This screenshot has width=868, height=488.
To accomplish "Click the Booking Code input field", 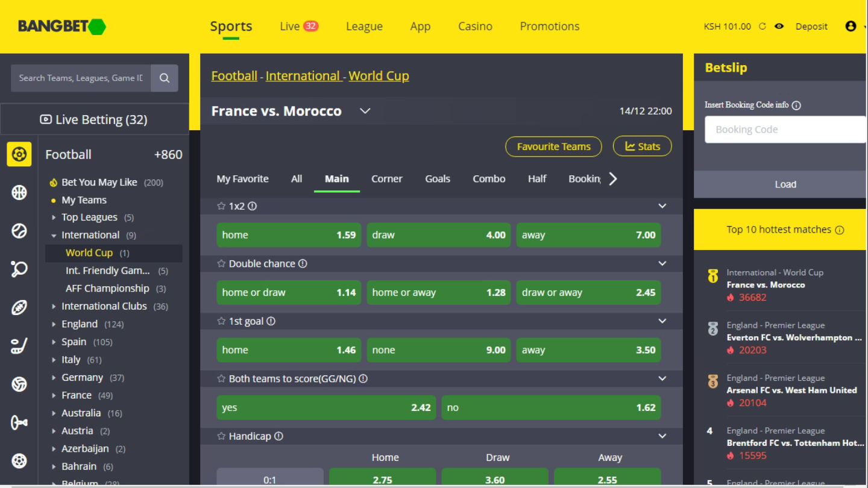I will coord(784,130).
